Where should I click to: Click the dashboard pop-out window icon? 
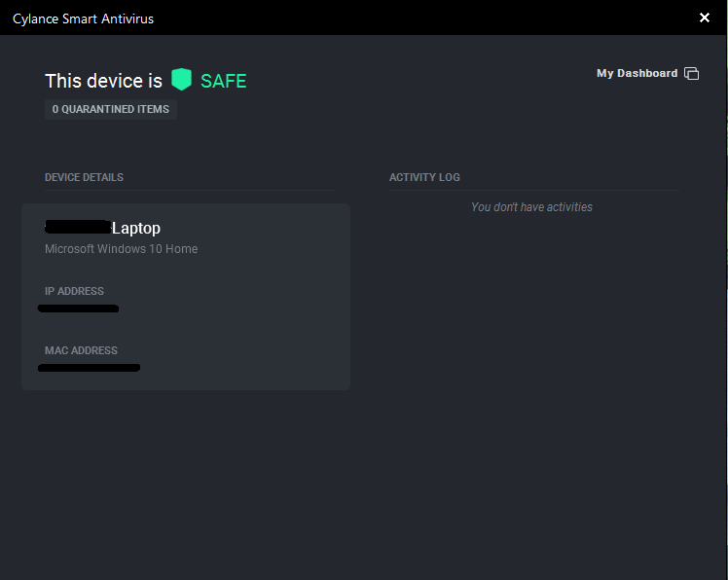coord(691,73)
